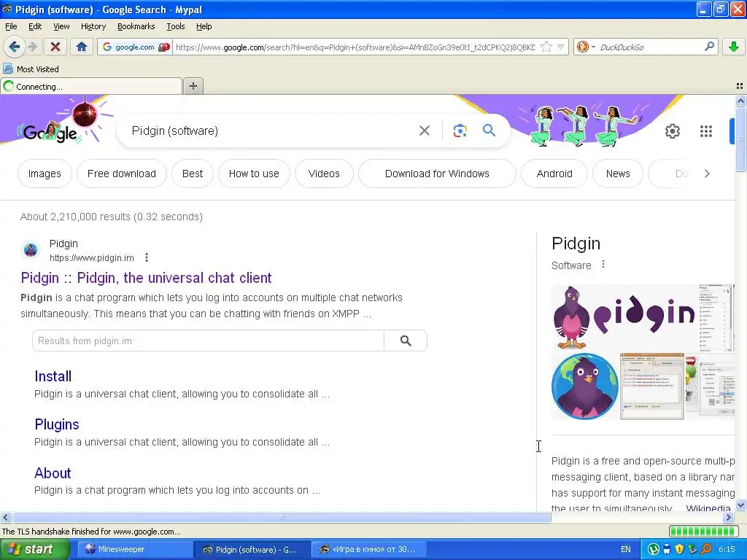The width and height of the screenshot is (747, 560).
Task: Click the Forward navigation arrow
Action: [x=32, y=47]
